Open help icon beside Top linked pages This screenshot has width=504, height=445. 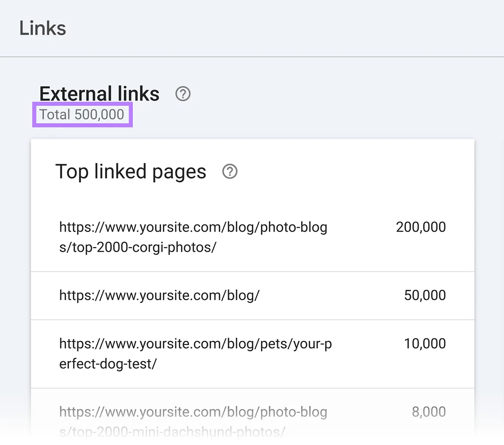pyautogui.click(x=230, y=171)
